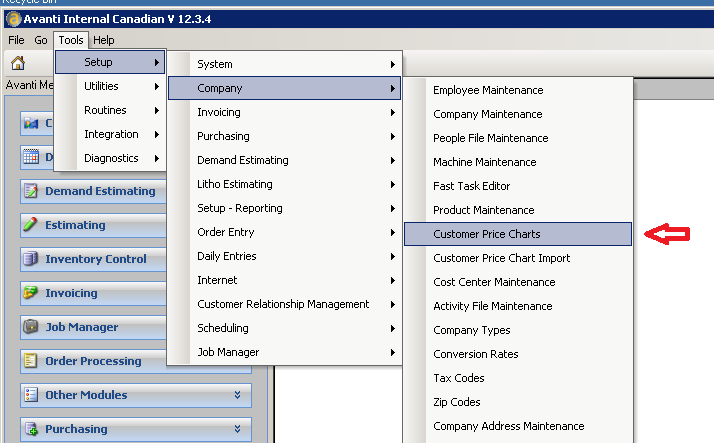Image resolution: width=714 pixels, height=443 pixels.
Task: Open Order Processing sidebar module
Action: pyautogui.click(x=93, y=361)
